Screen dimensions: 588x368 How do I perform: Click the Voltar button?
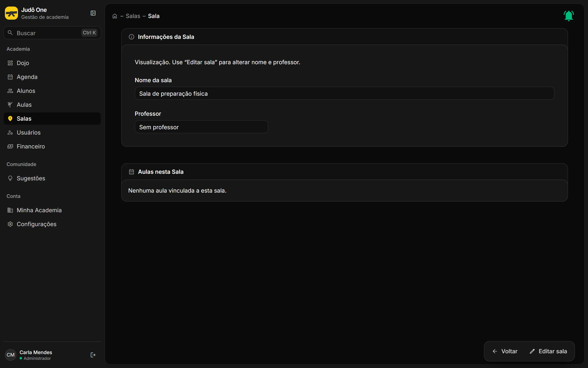pyautogui.click(x=505, y=351)
